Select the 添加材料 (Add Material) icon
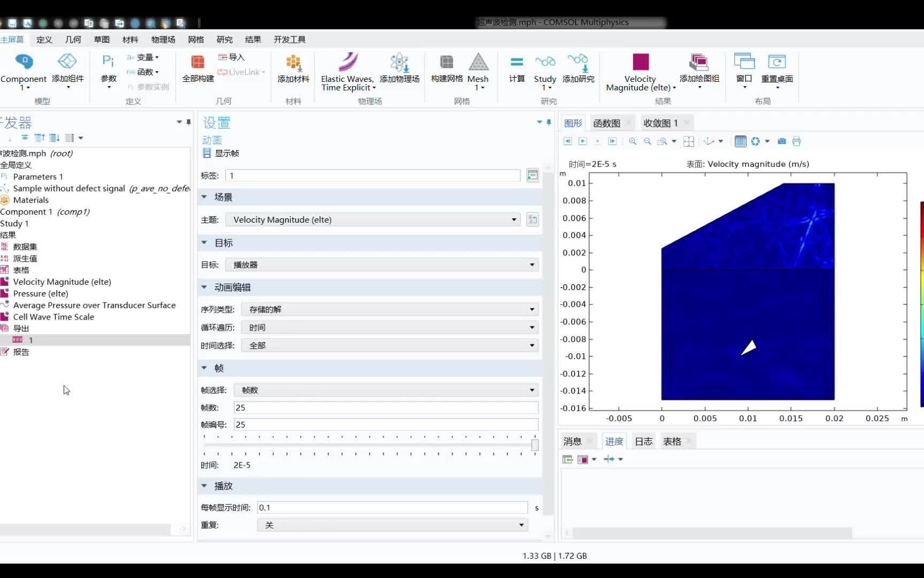The width and height of the screenshot is (924, 578). (x=293, y=70)
